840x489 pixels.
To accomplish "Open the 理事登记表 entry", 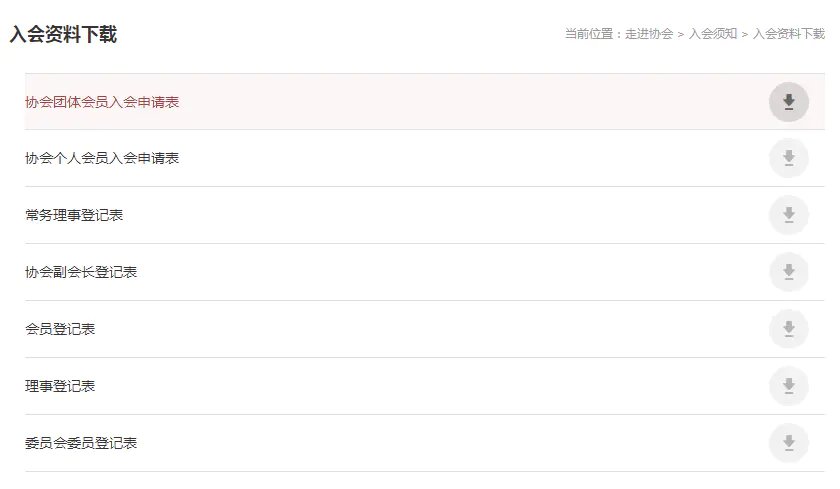I will pyautogui.click(x=60, y=386).
